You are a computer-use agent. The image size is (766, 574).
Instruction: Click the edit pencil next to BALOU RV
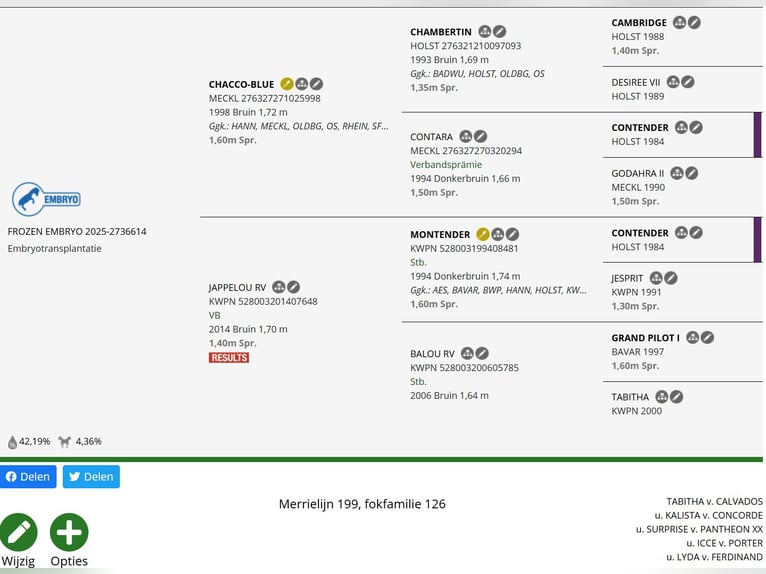click(x=482, y=353)
